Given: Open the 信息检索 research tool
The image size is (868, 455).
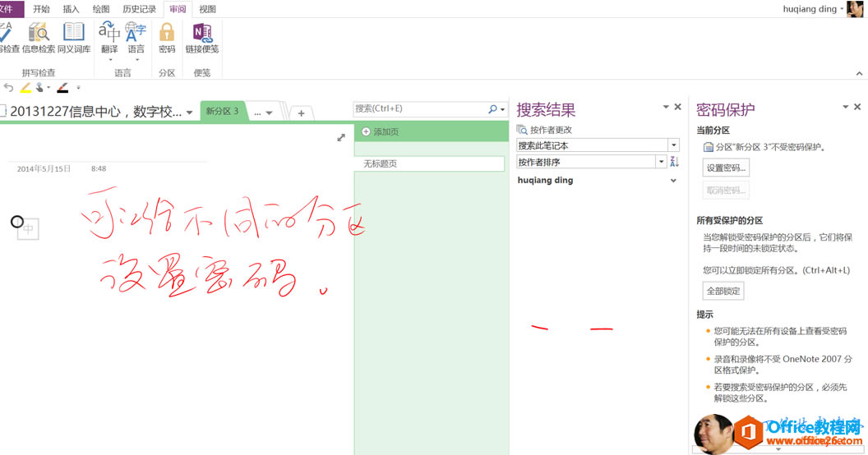Looking at the screenshot, I should 39,38.
